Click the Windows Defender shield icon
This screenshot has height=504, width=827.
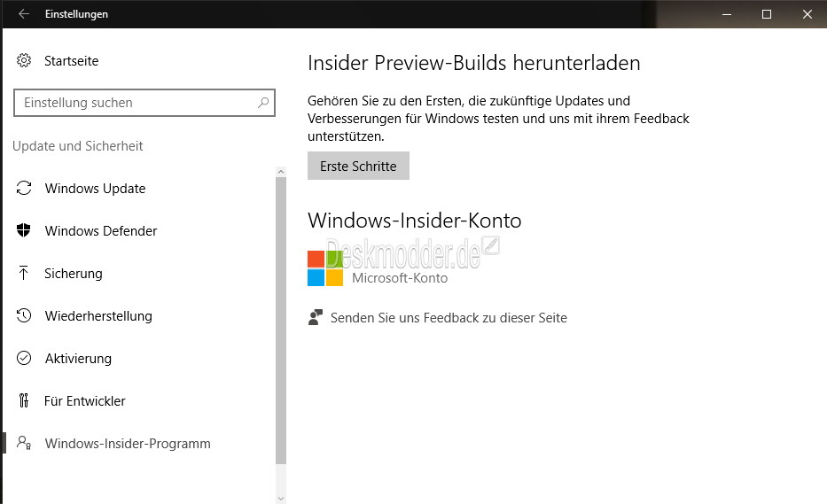pyautogui.click(x=24, y=230)
